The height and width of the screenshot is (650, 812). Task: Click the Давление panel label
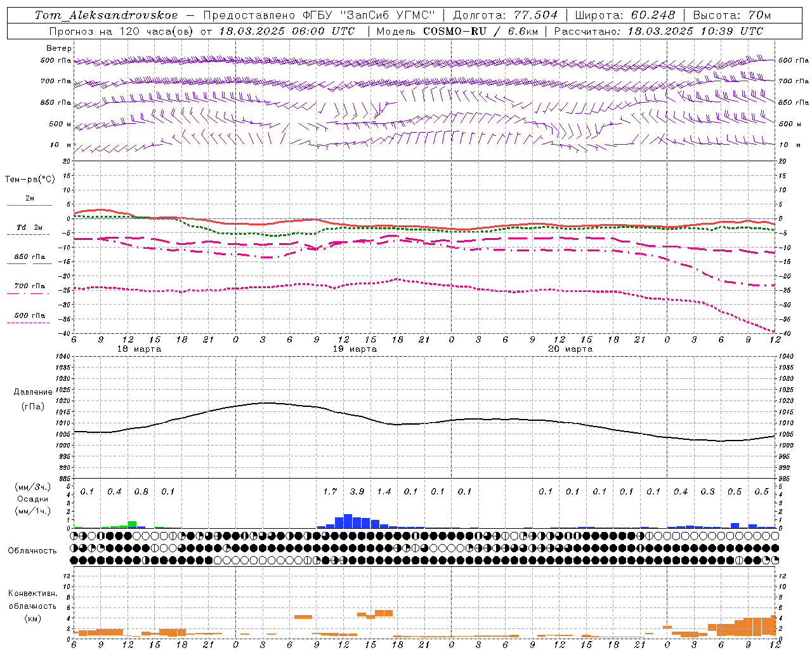pos(33,392)
